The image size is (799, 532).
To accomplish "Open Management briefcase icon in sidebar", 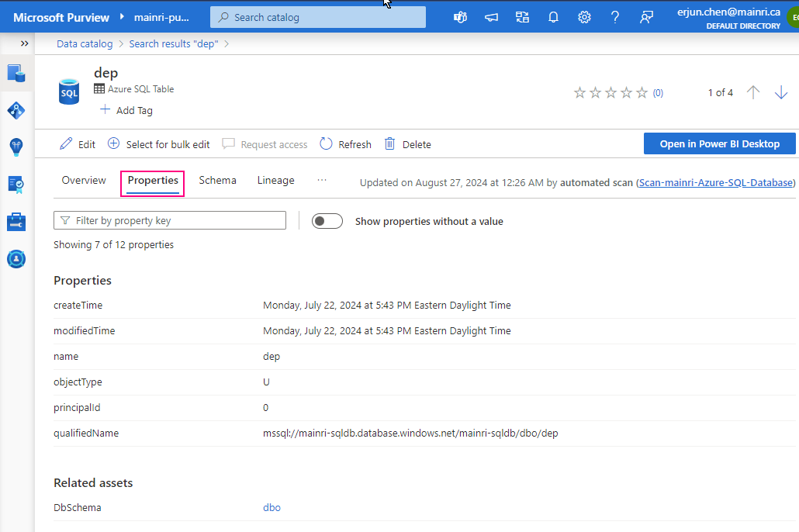I will [x=16, y=222].
